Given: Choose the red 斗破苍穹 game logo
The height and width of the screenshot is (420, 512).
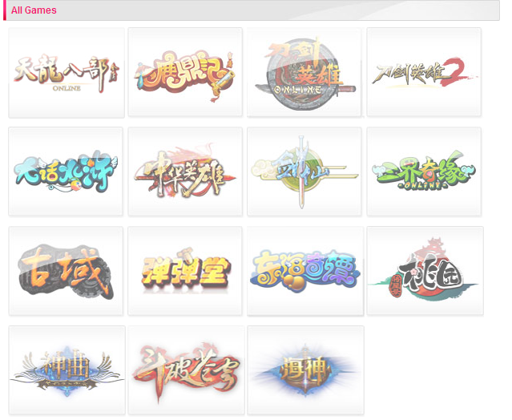Looking at the screenshot, I should [x=186, y=370].
